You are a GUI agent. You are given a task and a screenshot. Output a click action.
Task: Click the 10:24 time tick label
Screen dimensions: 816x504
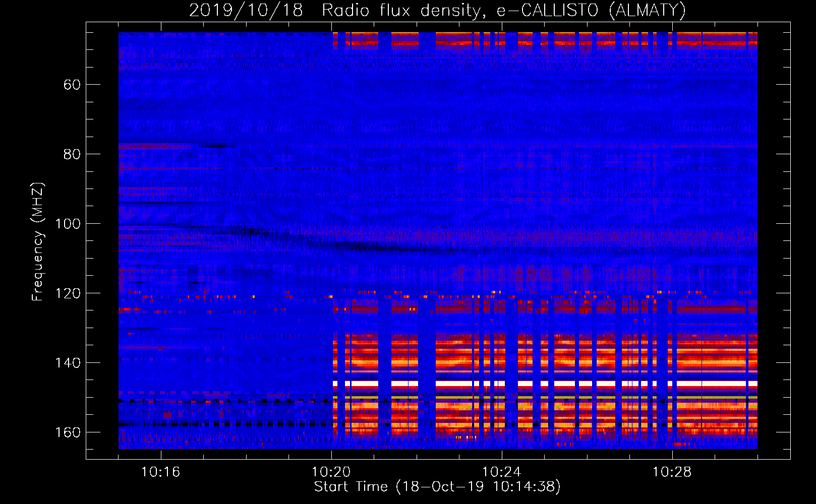pyautogui.click(x=502, y=472)
